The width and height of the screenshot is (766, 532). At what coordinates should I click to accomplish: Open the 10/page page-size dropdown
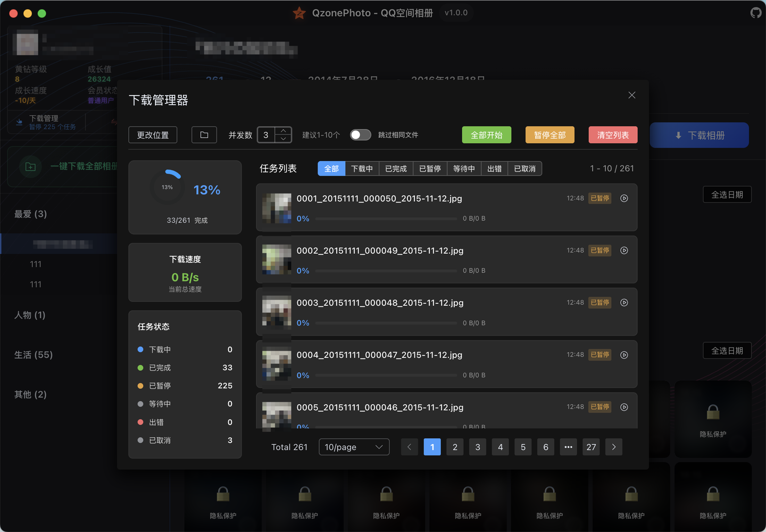point(354,447)
